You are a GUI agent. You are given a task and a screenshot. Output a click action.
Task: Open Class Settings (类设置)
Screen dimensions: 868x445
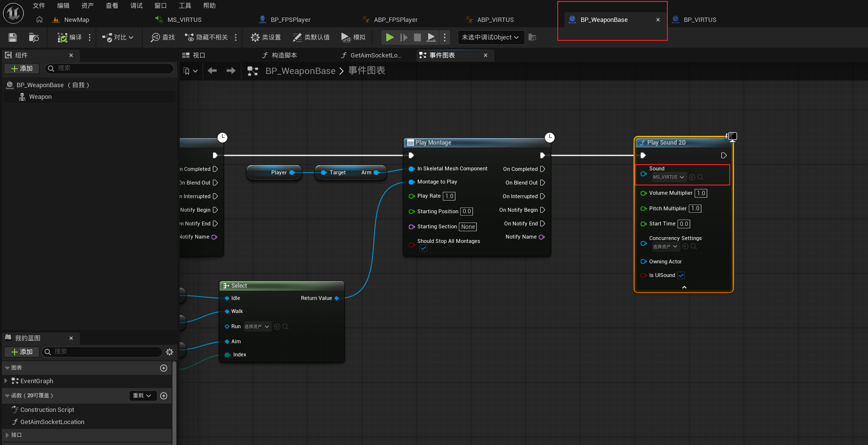pos(265,37)
